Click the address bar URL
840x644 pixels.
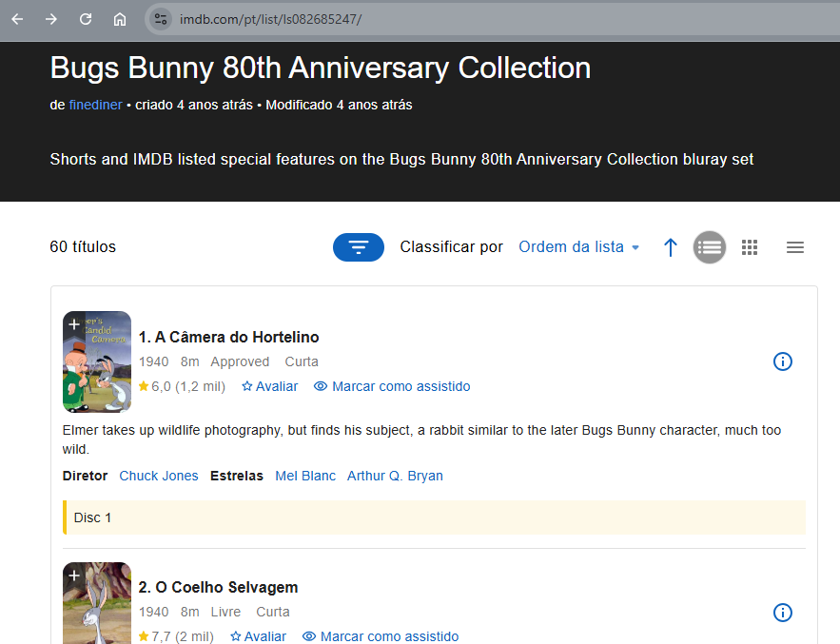coord(271,19)
